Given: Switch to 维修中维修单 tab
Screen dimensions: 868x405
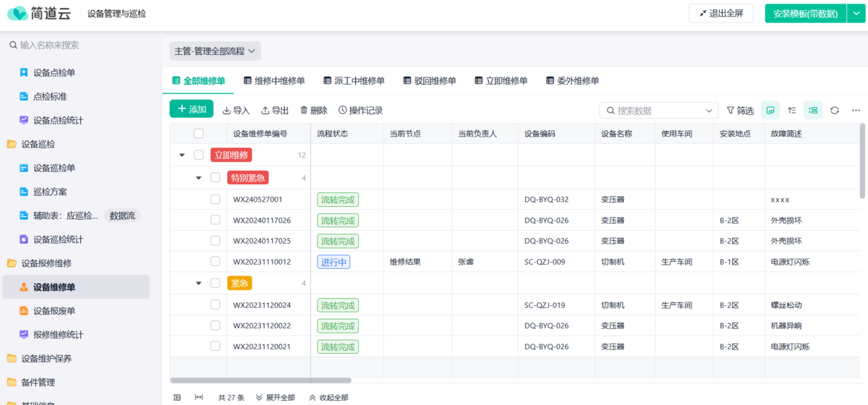Looking at the screenshot, I should (274, 81).
